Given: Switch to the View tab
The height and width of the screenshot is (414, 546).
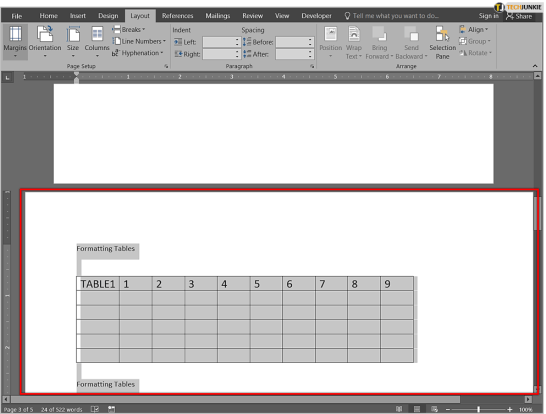Looking at the screenshot, I should (x=282, y=16).
